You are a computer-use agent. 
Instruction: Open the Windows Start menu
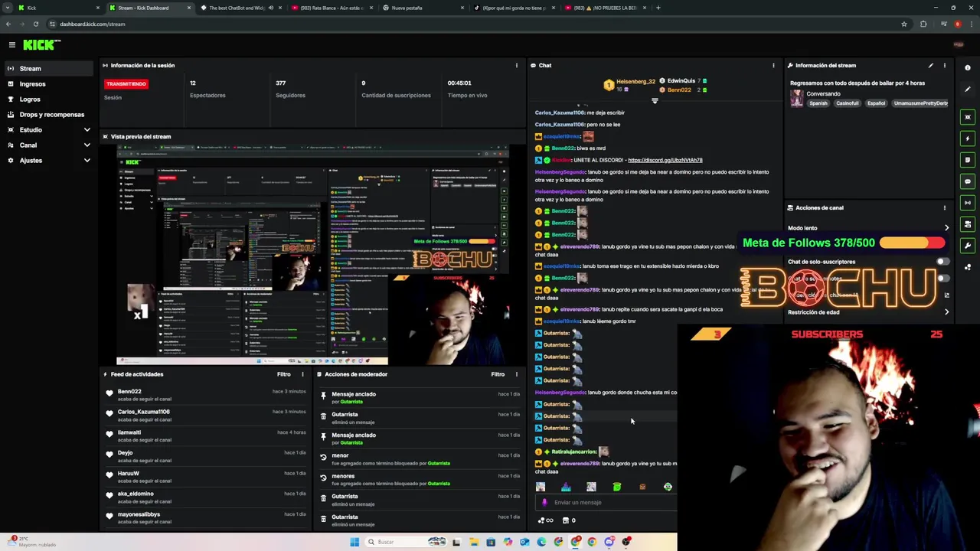tap(354, 542)
